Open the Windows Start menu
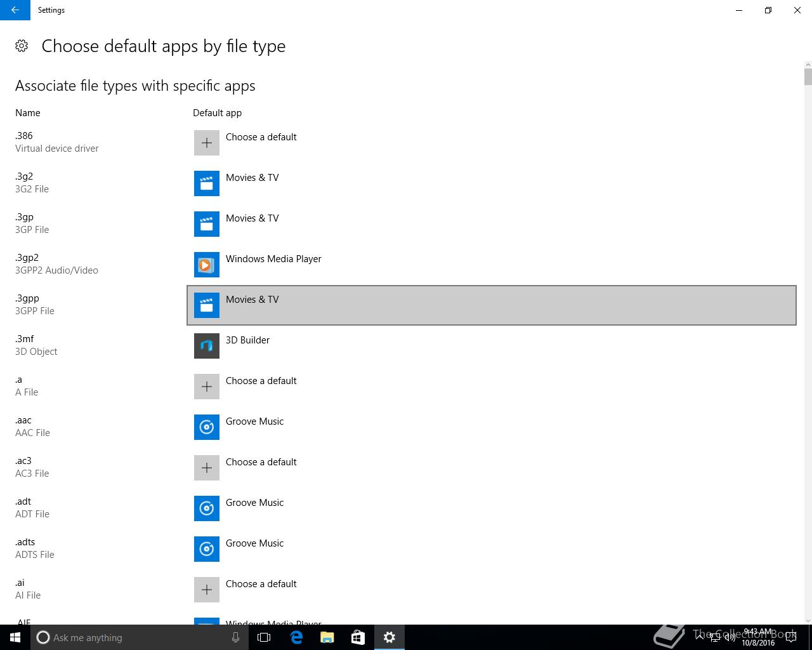The image size is (812, 650). (15, 637)
